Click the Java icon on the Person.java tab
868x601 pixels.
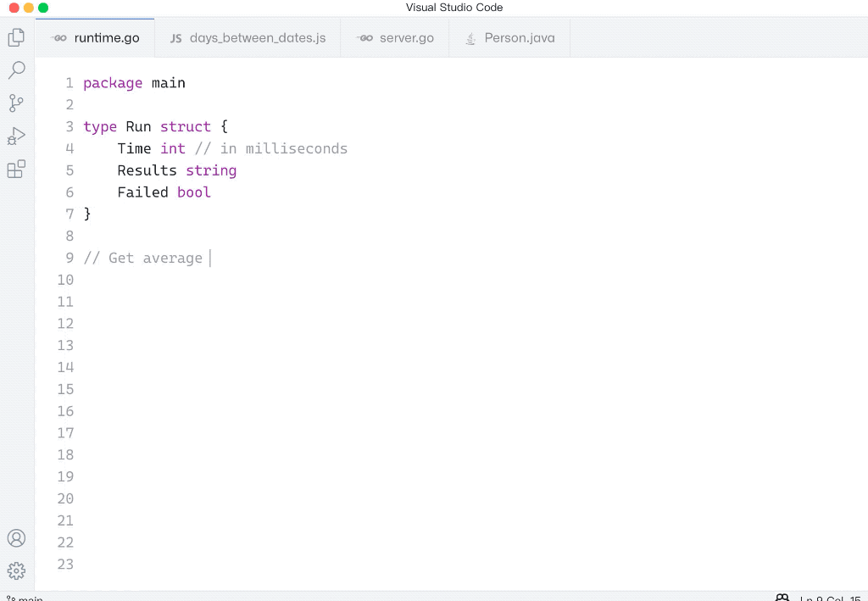pos(470,37)
